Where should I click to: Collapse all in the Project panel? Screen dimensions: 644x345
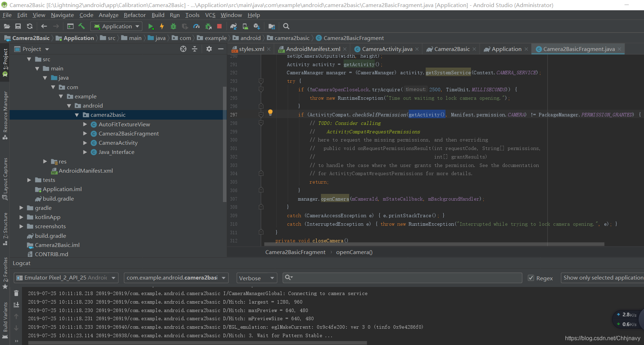click(x=195, y=49)
